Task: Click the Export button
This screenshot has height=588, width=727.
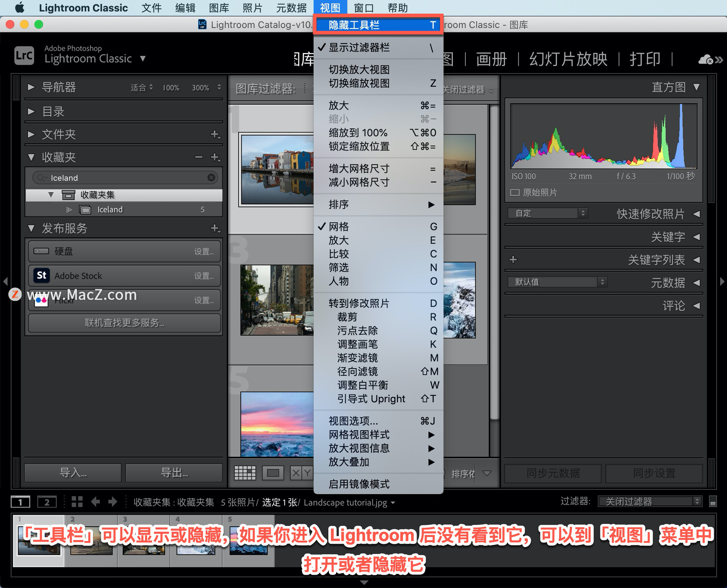Action: click(174, 473)
